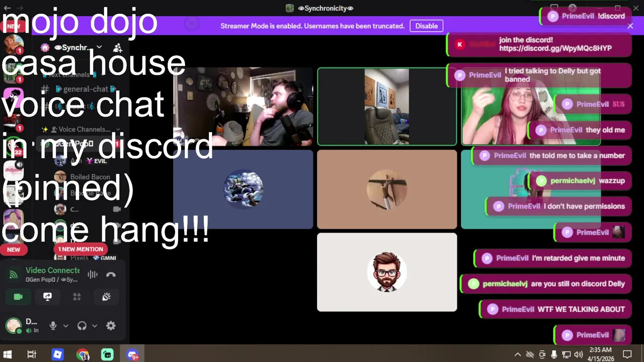Toggle noise suppression waveform icon
Viewport: 644px width, 362px height.
[93, 275]
